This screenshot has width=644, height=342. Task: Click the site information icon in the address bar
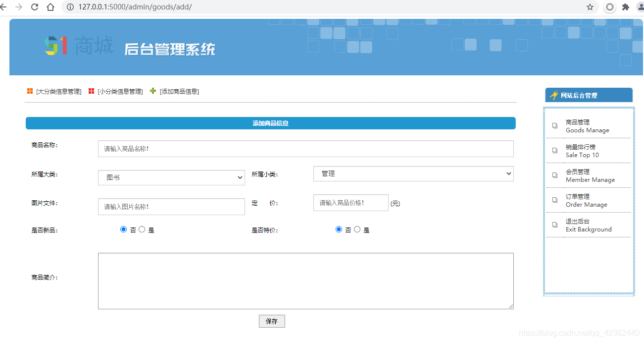coord(70,7)
